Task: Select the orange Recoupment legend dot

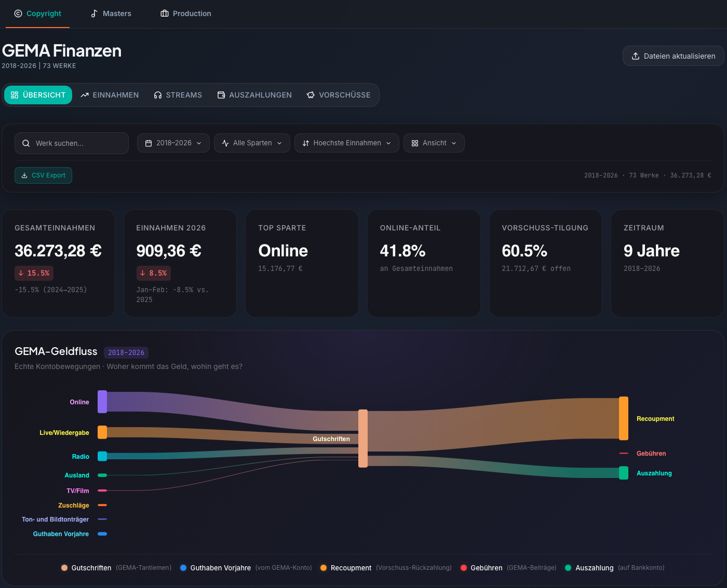Action: click(x=324, y=568)
